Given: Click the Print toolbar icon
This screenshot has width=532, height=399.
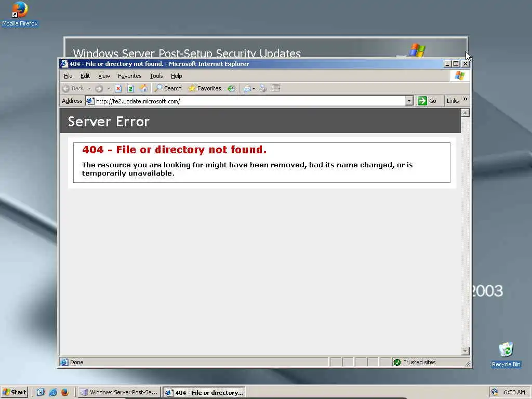Looking at the screenshot, I should coord(263,88).
